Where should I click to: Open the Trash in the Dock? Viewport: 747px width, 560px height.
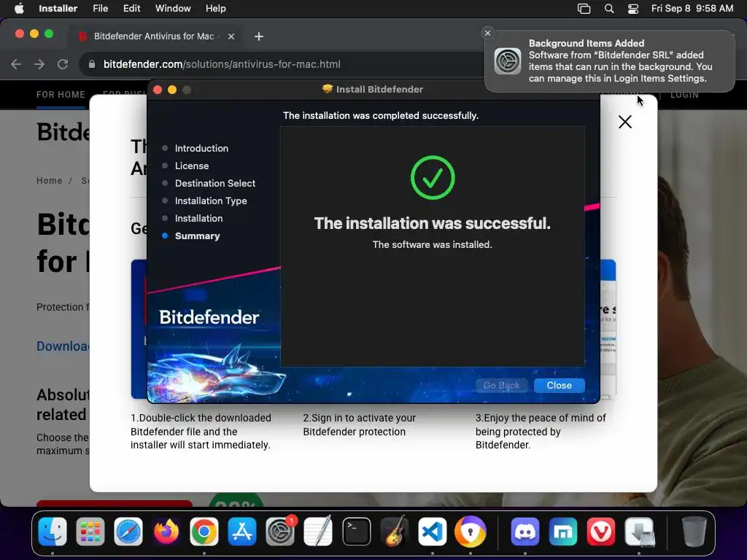click(x=694, y=532)
